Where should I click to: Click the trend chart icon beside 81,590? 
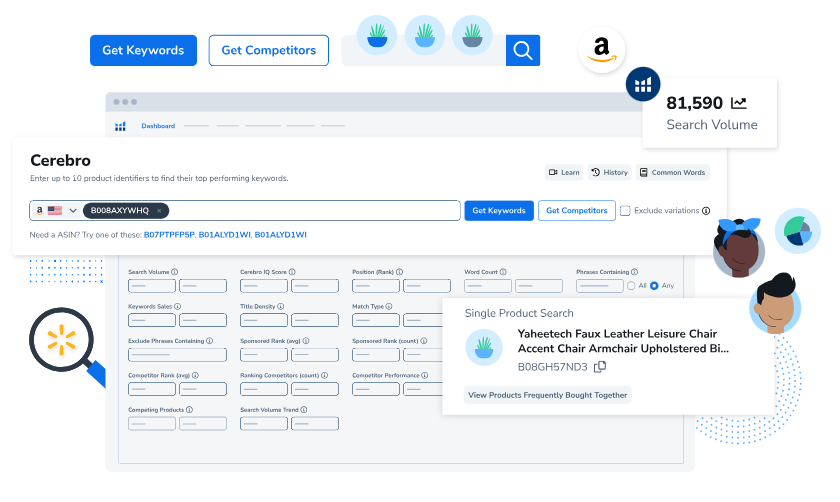(739, 102)
